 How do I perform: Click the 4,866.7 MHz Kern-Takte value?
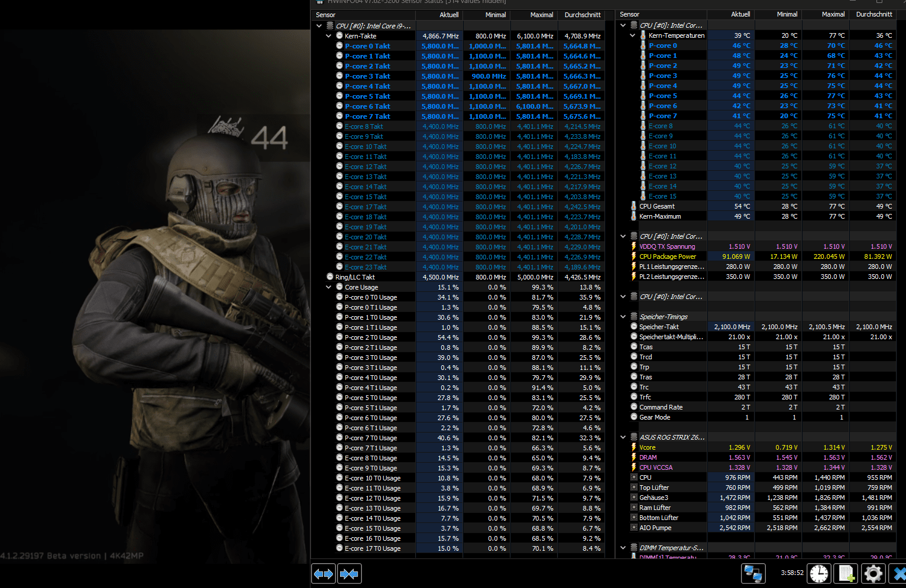pyautogui.click(x=441, y=36)
